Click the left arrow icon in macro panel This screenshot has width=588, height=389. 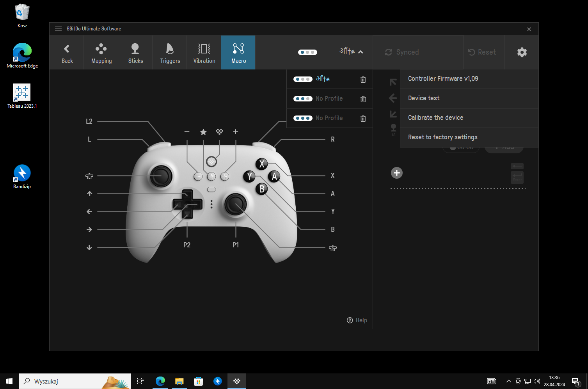(393, 98)
